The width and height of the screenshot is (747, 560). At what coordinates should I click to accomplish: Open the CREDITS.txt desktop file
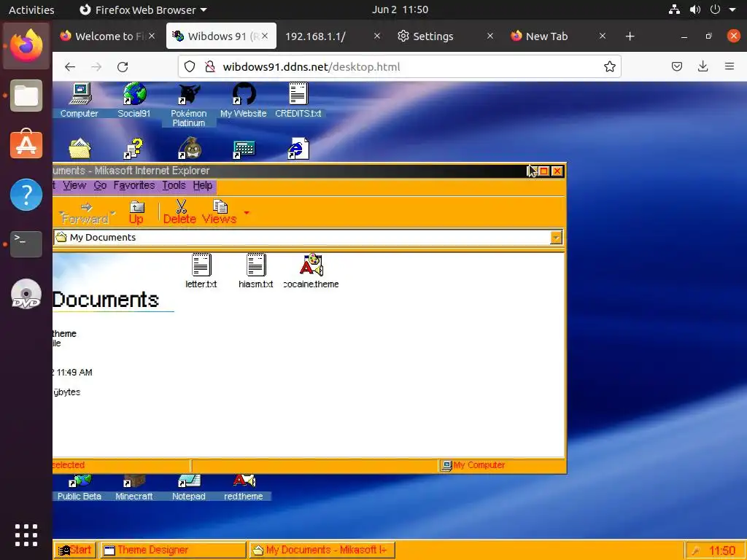coord(298,100)
